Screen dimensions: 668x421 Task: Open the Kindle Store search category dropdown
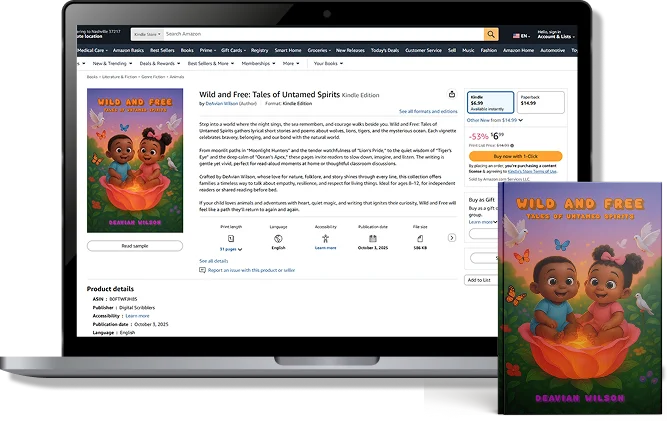(x=147, y=34)
